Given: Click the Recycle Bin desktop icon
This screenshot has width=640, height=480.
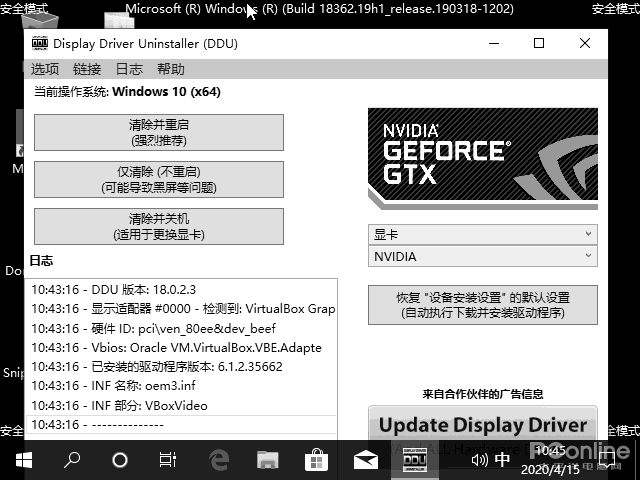Looking at the screenshot, I should (39, 20).
